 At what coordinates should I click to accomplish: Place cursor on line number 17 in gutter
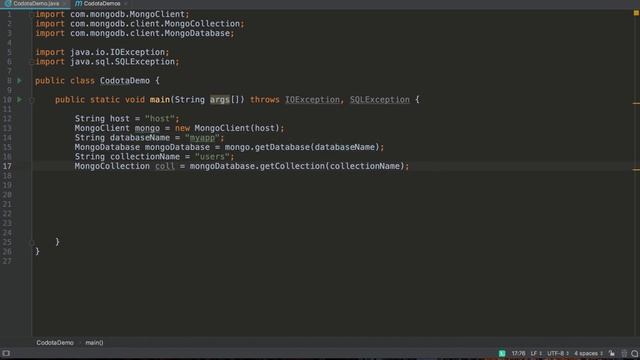[x=7, y=167]
